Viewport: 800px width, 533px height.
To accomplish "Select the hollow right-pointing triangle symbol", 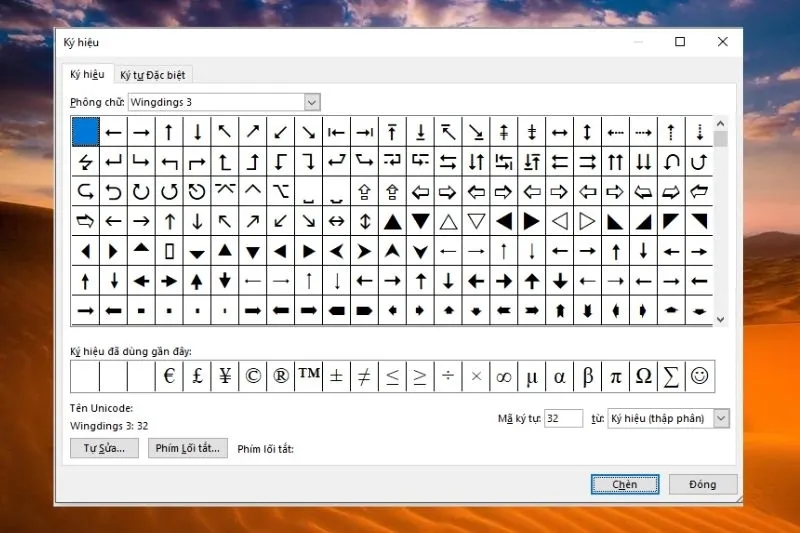I will (587, 221).
